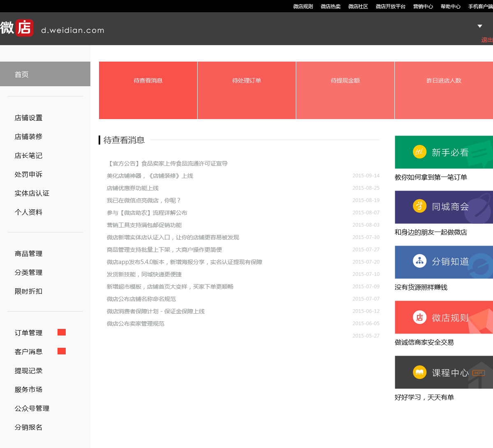The image size is (493, 448).
Task: Expand the account dropdown arrow in header
Action: tap(479, 26)
